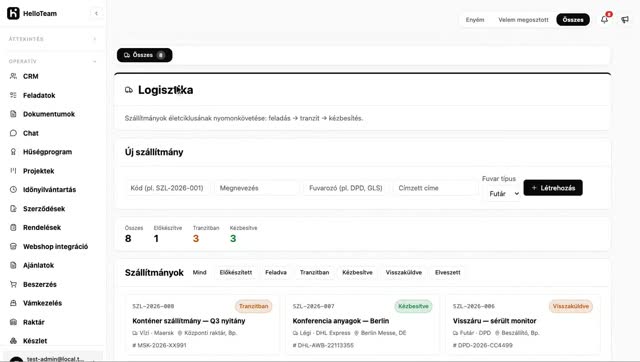Image resolution: width=640 pixels, height=362 pixels.
Task: Click tracking number DPD-2026-CC4499
Action: click(x=482, y=345)
